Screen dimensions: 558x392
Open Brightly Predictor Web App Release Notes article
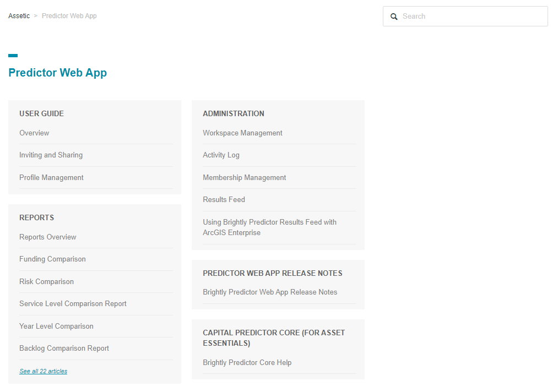[x=270, y=292]
